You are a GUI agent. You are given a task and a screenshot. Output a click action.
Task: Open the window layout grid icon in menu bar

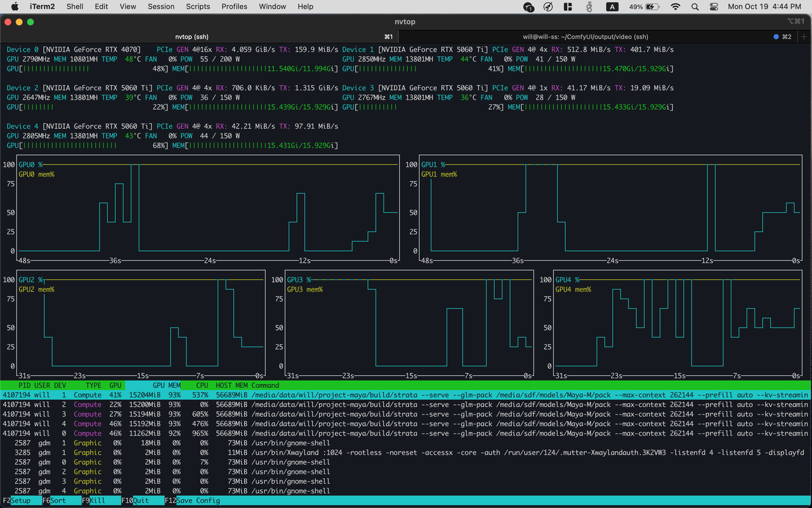[568, 6]
